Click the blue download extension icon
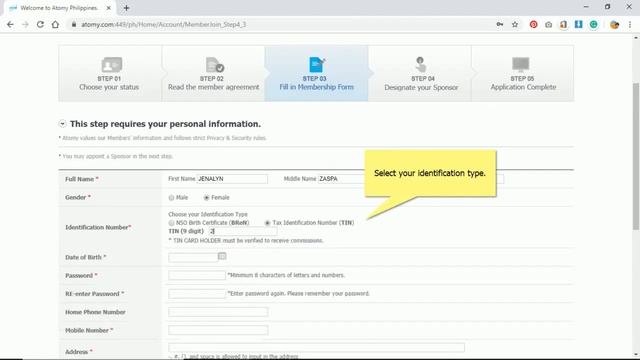Viewport: 640px width, 360px height. click(x=578, y=24)
